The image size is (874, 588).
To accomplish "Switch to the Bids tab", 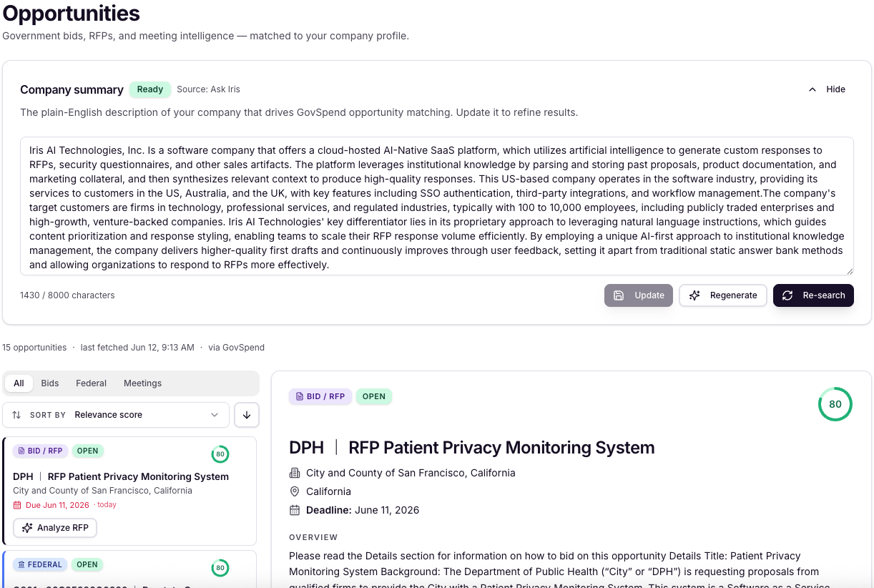I will point(50,383).
